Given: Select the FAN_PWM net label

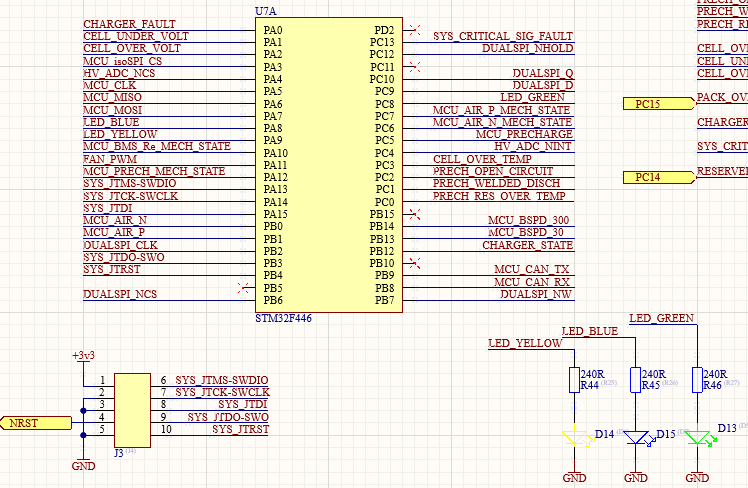Looking at the screenshot, I should (110, 159).
